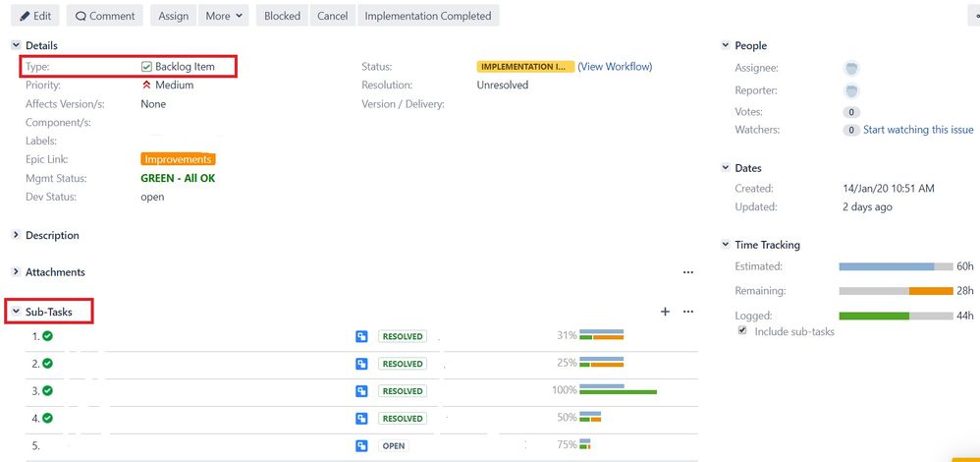The width and height of the screenshot is (980, 462).
Task: Click sub-task type icon in row 5
Action: 361,445
